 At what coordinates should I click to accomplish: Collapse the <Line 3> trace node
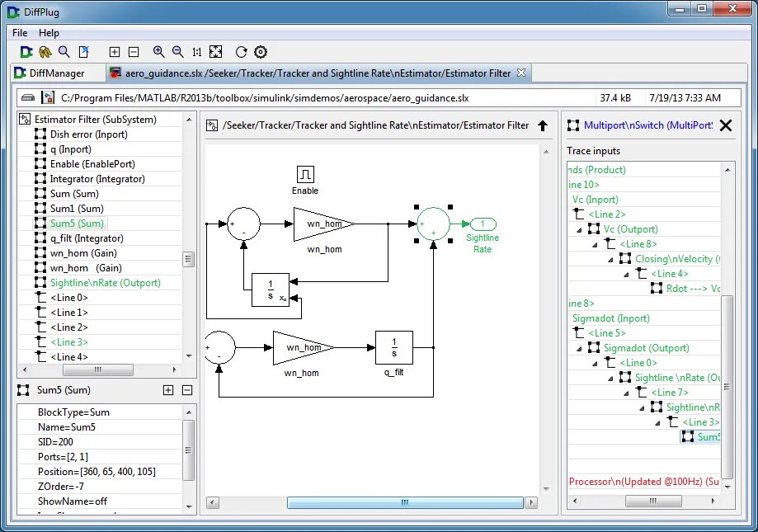(658, 423)
